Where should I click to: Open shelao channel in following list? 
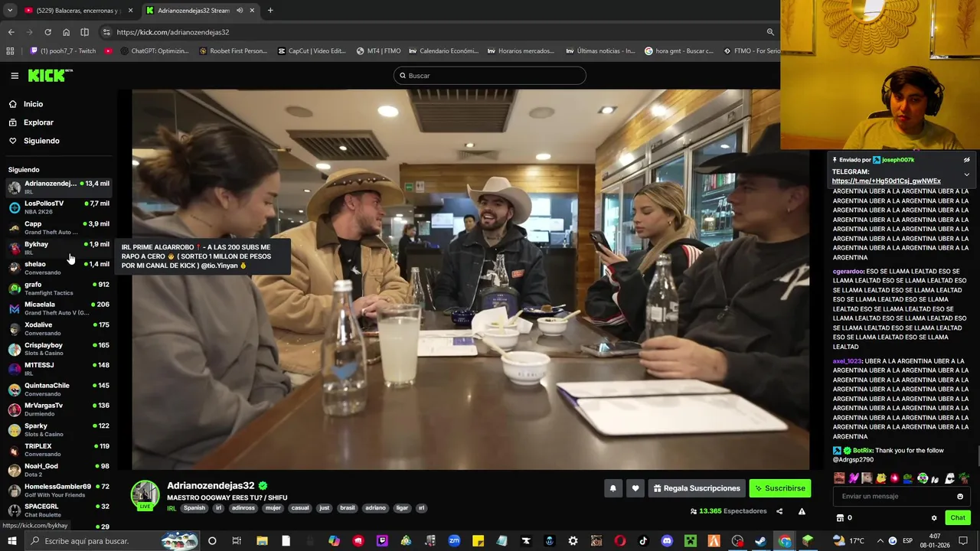click(x=59, y=268)
